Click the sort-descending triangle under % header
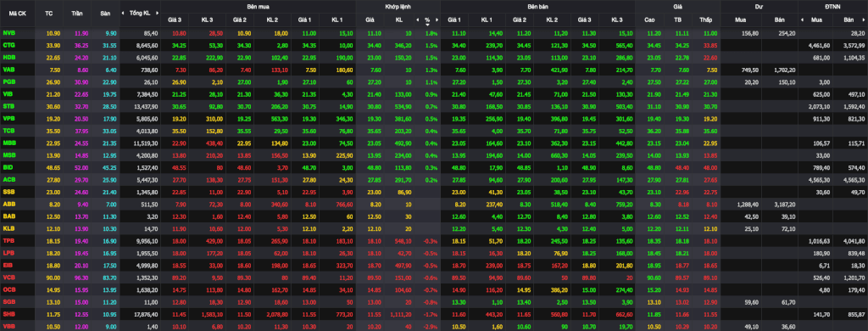Viewport: 868px width, 331px height. (x=427, y=25)
